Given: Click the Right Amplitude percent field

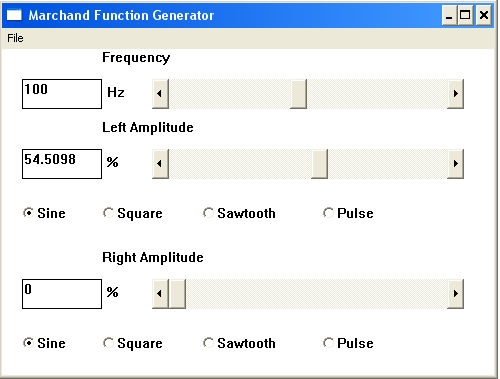Looking at the screenshot, I should [x=62, y=294].
